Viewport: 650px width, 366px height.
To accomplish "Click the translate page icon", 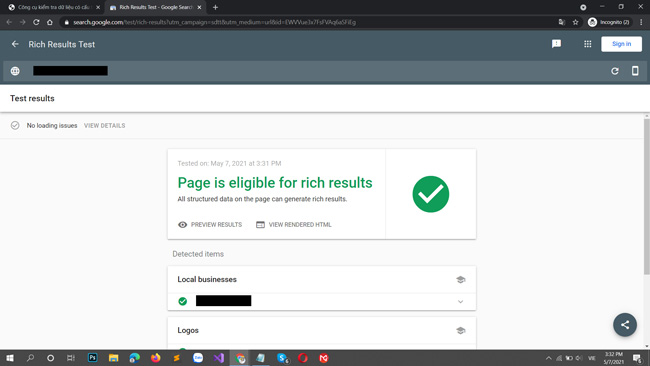I will point(562,22).
